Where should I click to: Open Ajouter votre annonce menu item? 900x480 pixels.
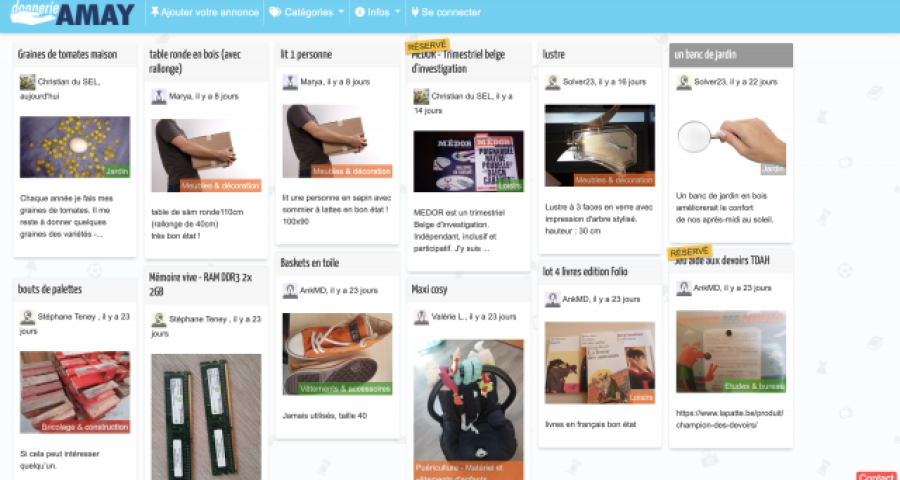pyautogui.click(x=204, y=12)
